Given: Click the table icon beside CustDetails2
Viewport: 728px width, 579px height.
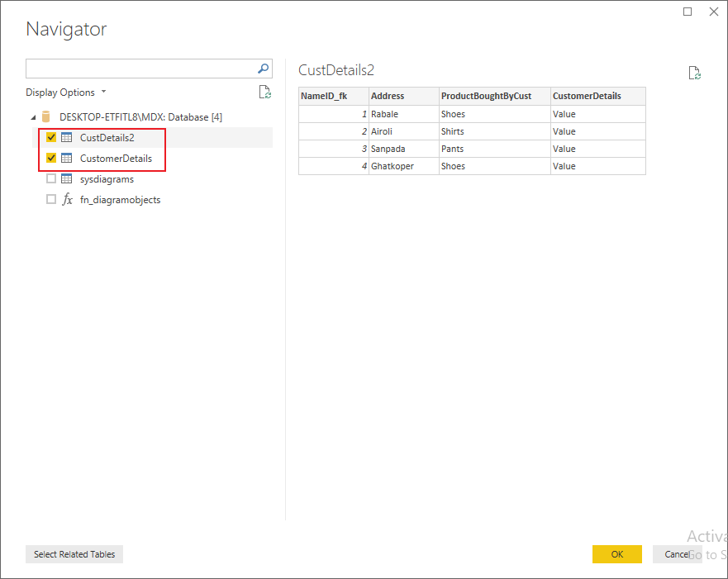Looking at the screenshot, I should click(x=66, y=137).
